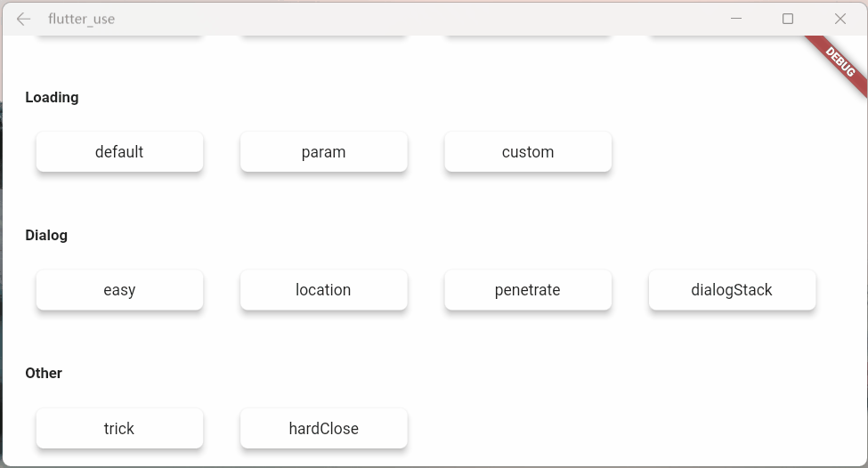868x468 pixels.
Task: Launch the custom loading example
Action: 528,151
